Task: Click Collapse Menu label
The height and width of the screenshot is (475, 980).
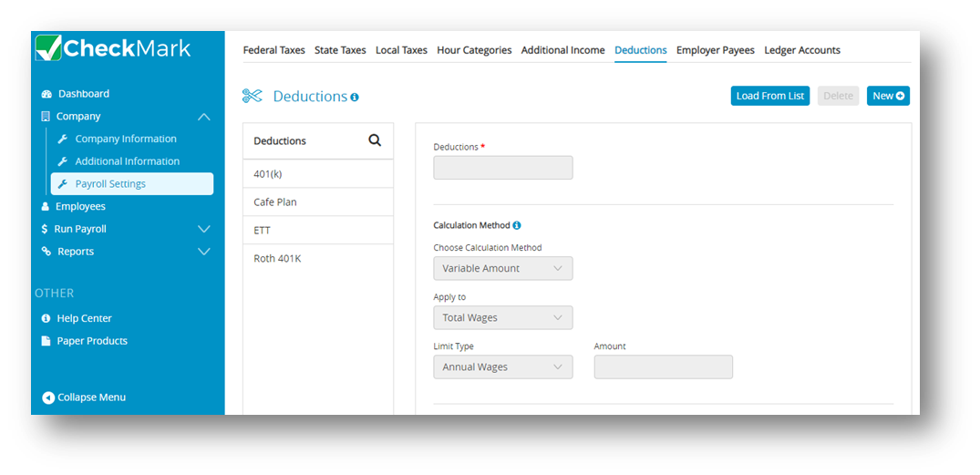Action: 91,398
